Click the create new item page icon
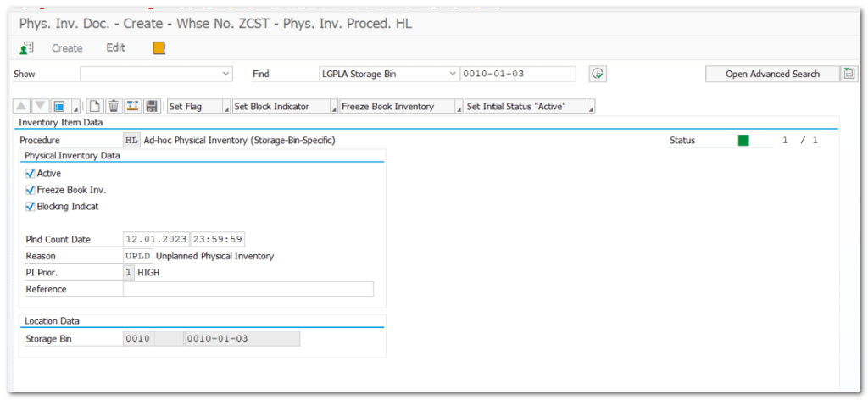868x400 pixels. point(95,106)
